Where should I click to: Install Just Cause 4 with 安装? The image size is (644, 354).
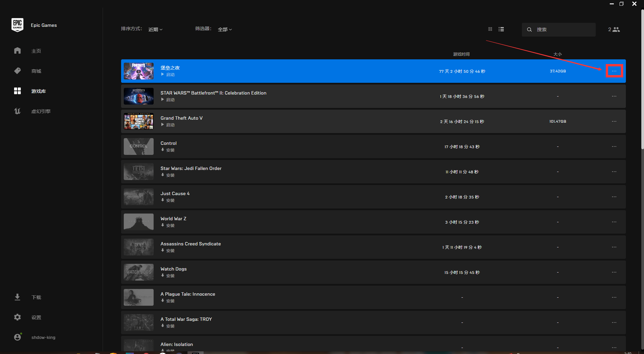click(168, 200)
